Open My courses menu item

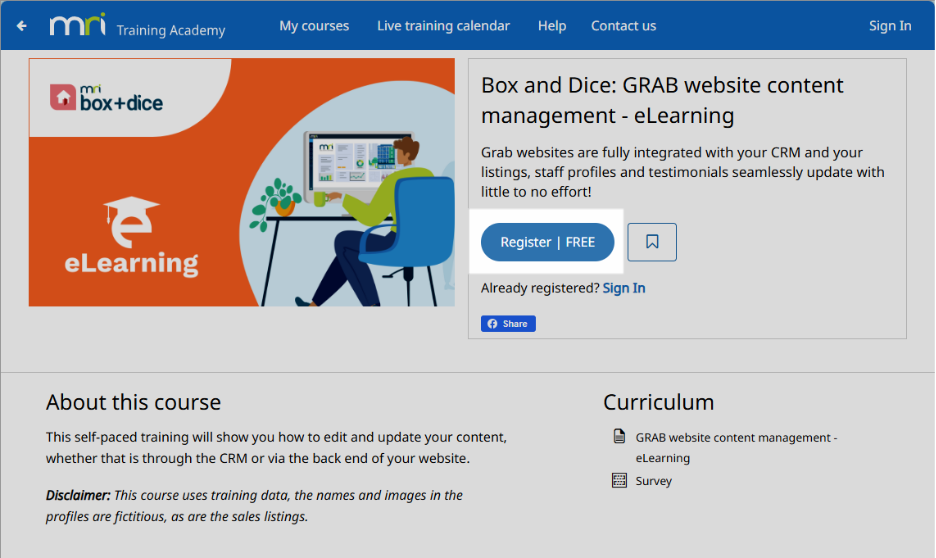[x=314, y=26]
